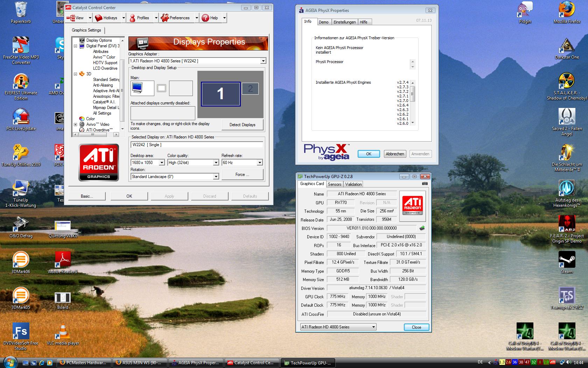Open Refresh rate 60 Hz dropdown
This screenshot has width=588, height=368.
[x=260, y=163]
